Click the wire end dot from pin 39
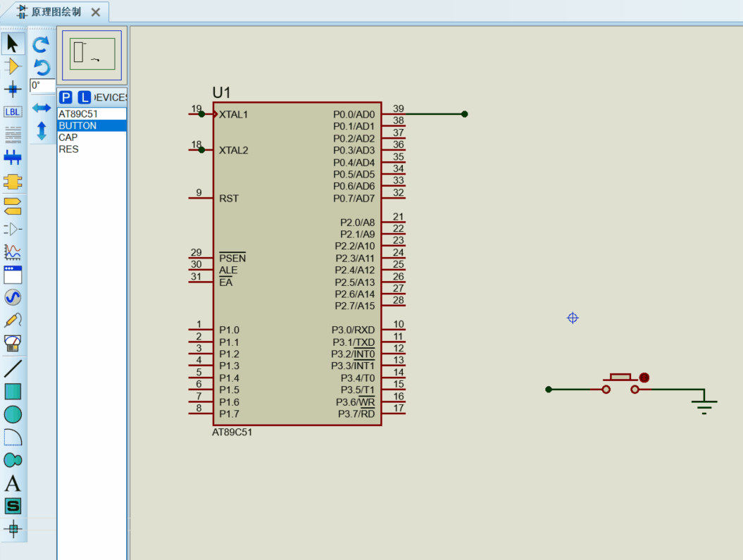 (464, 113)
